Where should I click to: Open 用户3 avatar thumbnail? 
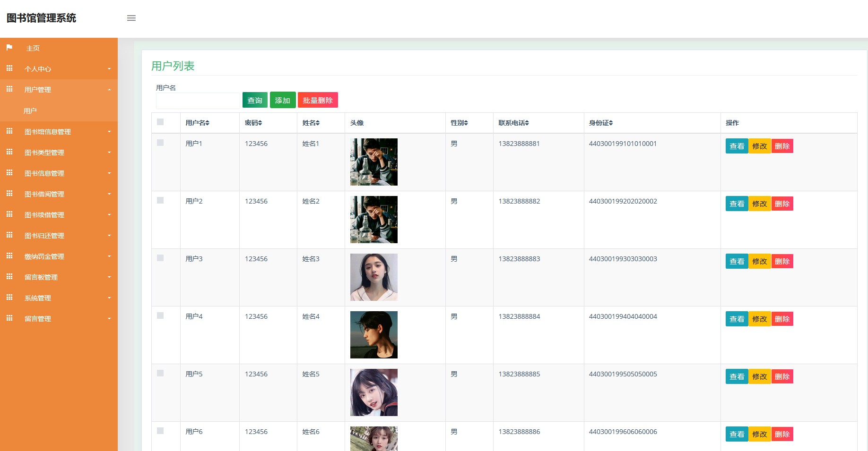coord(374,277)
